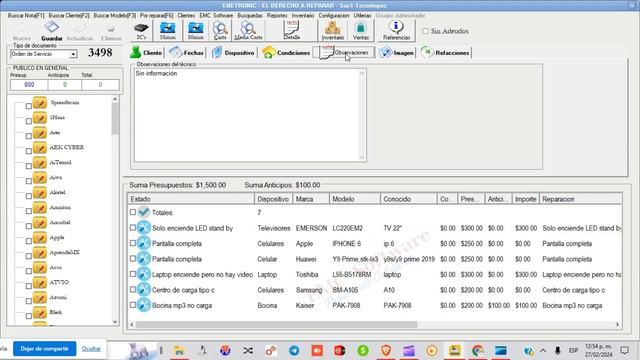640x360 pixels.
Task: Select the SM-A105 model cell
Action: pos(345,290)
